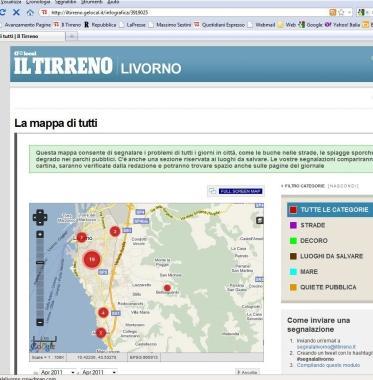Viewport: 373px width, 380px height.
Task: Bookmark page with the star icon
Action: tap(341, 13)
